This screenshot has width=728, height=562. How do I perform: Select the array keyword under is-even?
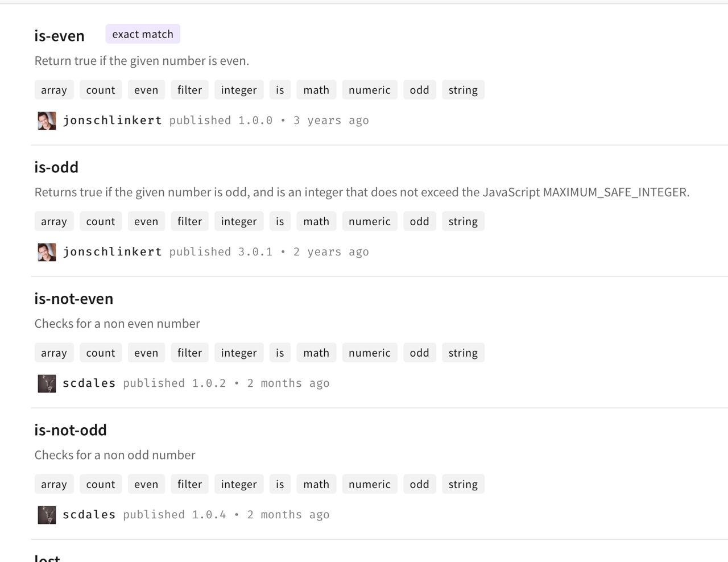[x=54, y=90]
